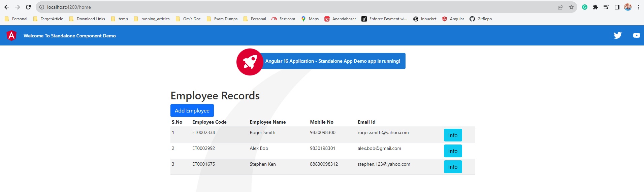Open media control playlist icon
The width and height of the screenshot is (644, 192).
point(606,7)
